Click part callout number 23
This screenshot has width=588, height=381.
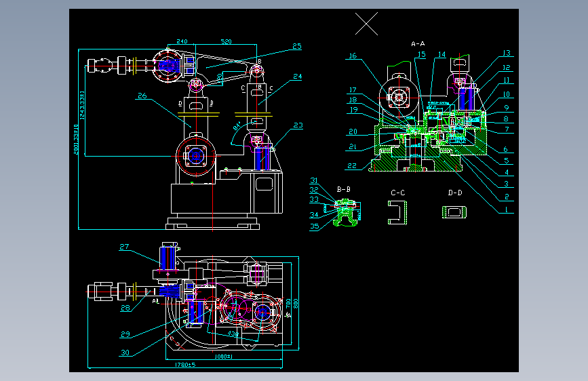pos(298,125)
